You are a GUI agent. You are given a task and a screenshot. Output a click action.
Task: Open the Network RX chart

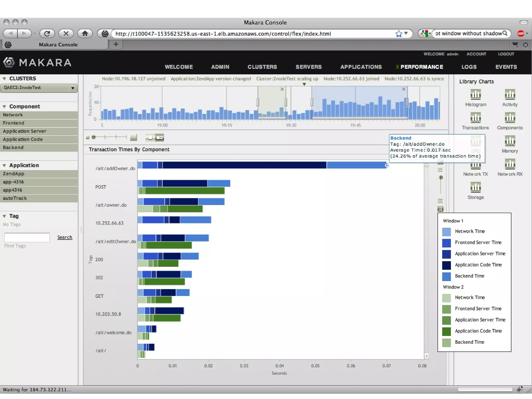click(510, 164)
